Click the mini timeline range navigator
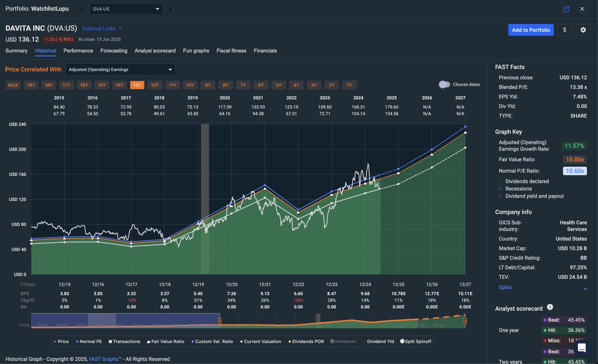Screen dimensions: 598x364 pyautogui.click(x=248, y=321)
